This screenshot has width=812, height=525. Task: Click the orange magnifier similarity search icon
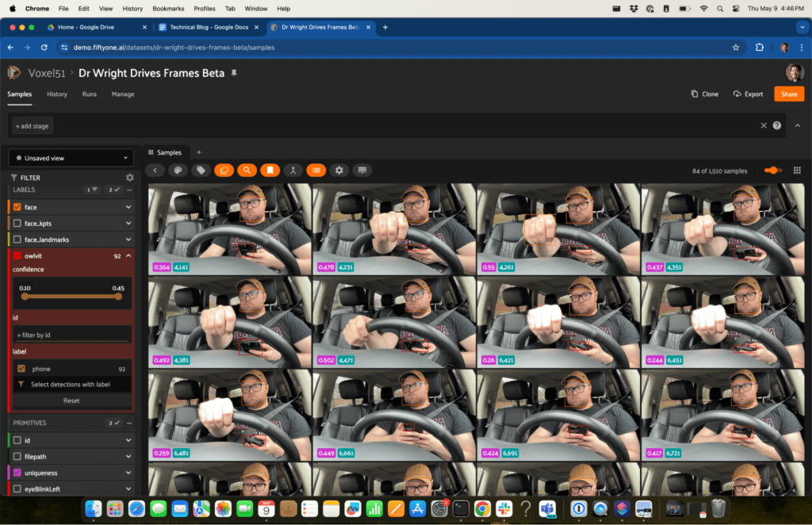pos(247,171)
